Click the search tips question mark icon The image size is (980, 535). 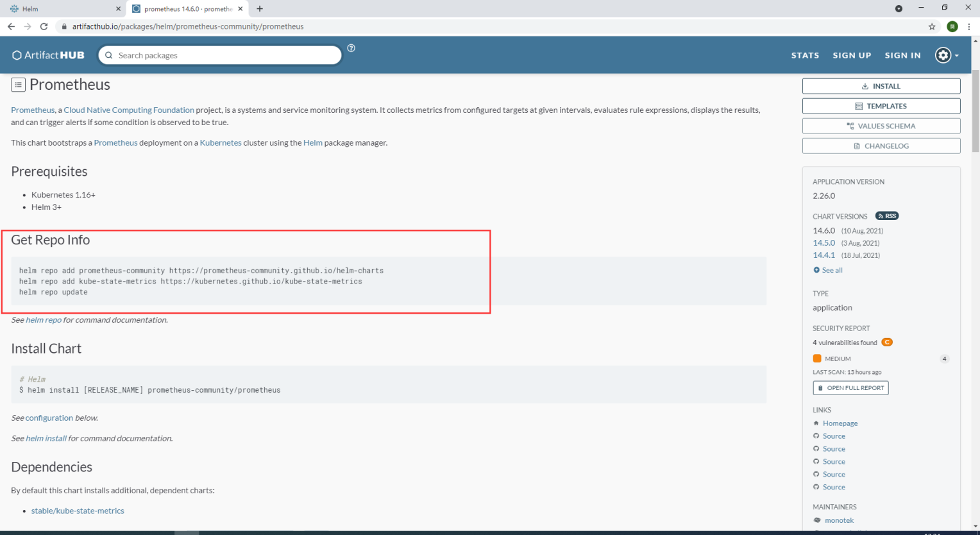click(x=351, y=48)
